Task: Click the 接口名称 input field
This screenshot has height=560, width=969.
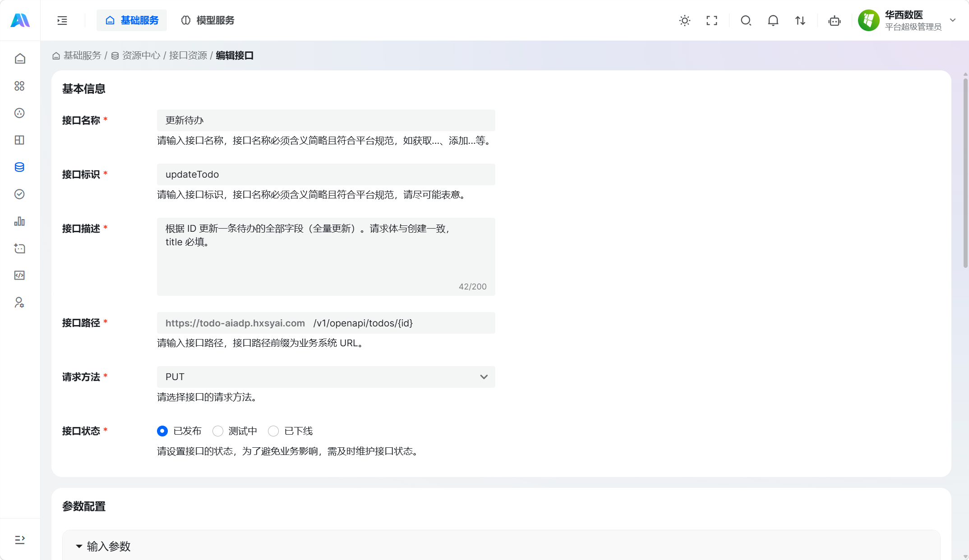Action: click(326, 120)
